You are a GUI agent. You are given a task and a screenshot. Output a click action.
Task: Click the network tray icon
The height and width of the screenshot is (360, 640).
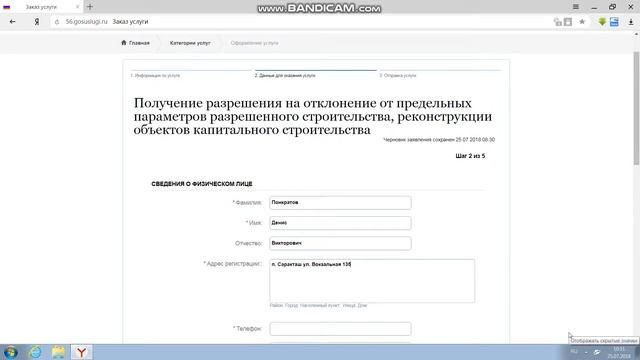(597, 352)
